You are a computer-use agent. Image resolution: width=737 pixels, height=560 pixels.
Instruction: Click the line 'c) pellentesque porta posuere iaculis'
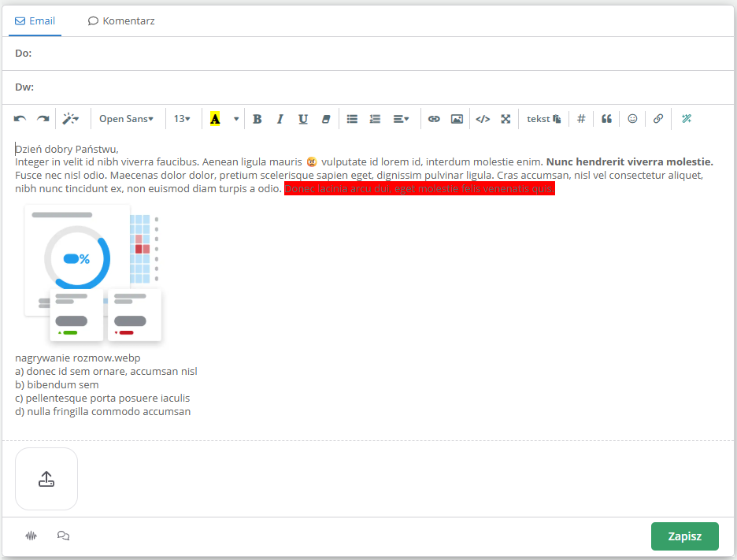[102, 399]
